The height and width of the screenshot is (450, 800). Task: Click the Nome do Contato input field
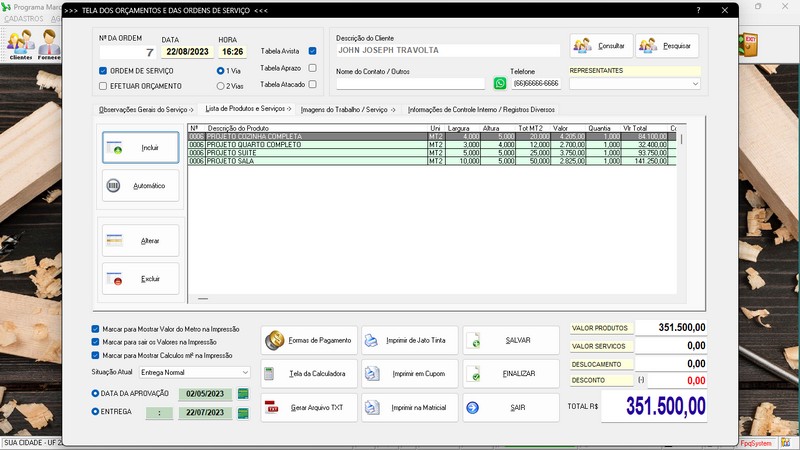coord(410,84)
